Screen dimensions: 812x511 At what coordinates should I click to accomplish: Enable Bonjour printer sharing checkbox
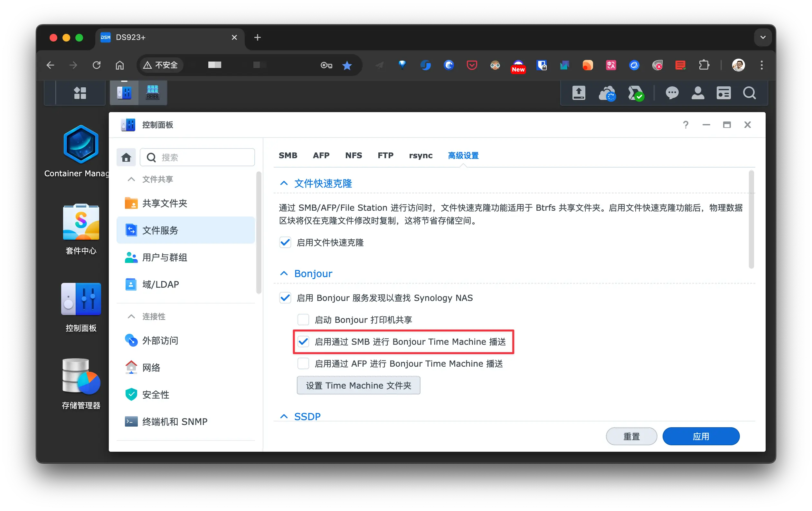(303, 320)
